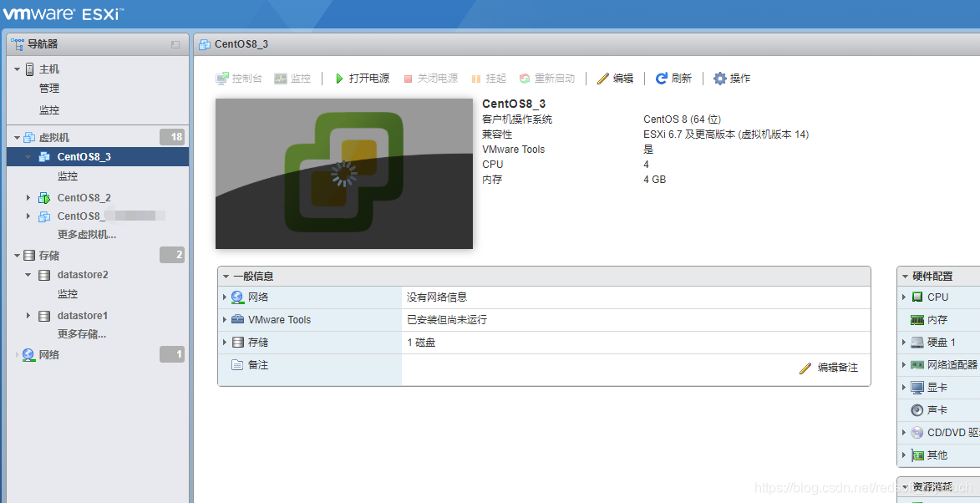Click the CentOS8_2 running VM icon
980x503 pixels.
coord(44,198)
